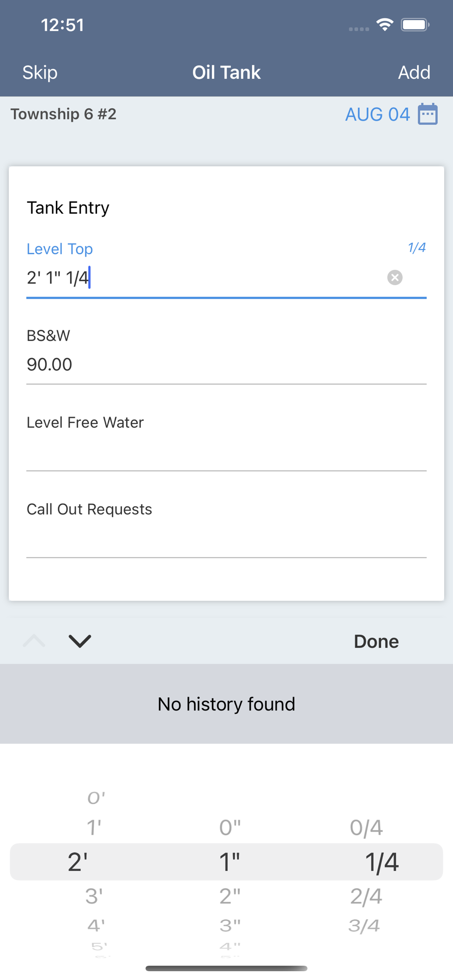Tap Done above the picker
453x980 pixels.
pos(376,641)
